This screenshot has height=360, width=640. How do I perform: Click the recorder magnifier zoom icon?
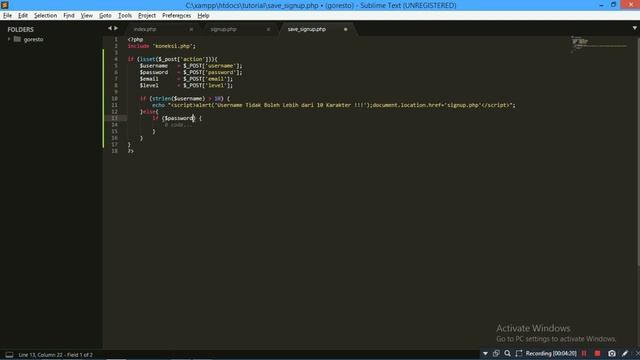[507, 353]
